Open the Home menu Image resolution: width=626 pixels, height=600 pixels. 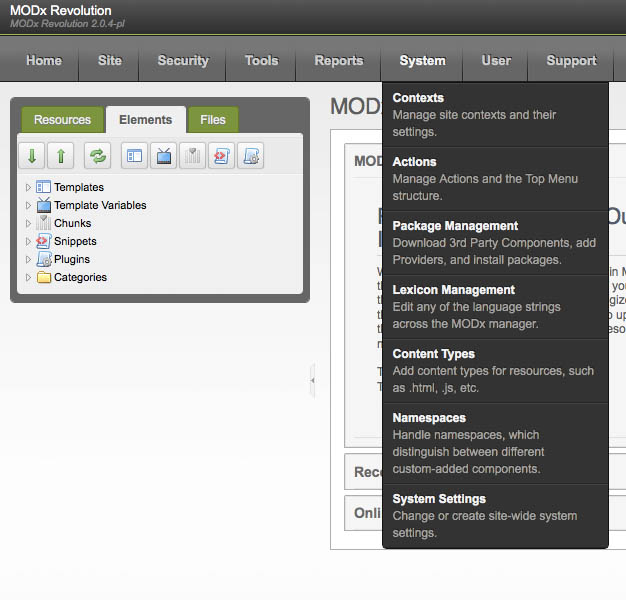[44, 60]
